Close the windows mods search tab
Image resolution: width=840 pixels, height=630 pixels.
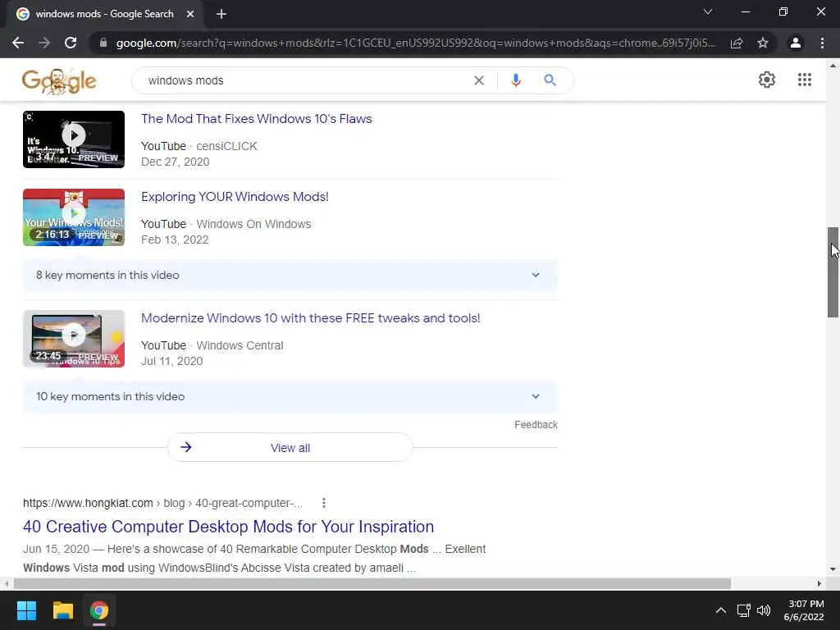190,14
